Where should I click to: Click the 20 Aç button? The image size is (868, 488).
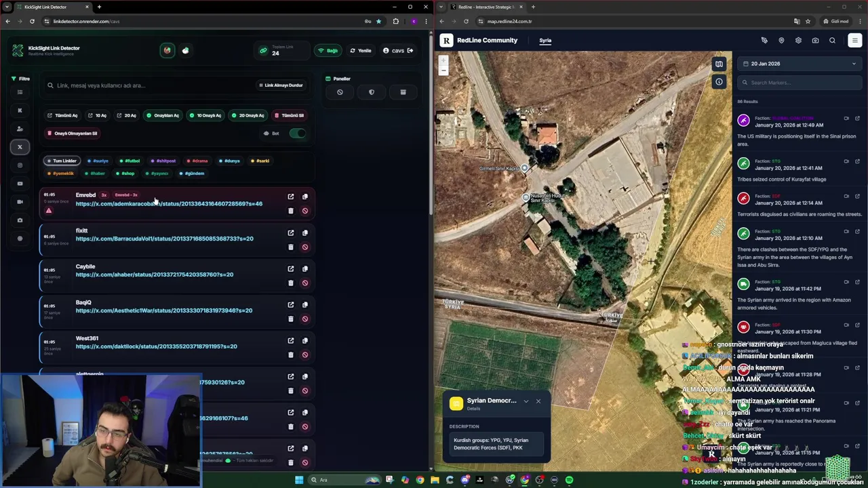pyautogui.click(x=127, y=115)
